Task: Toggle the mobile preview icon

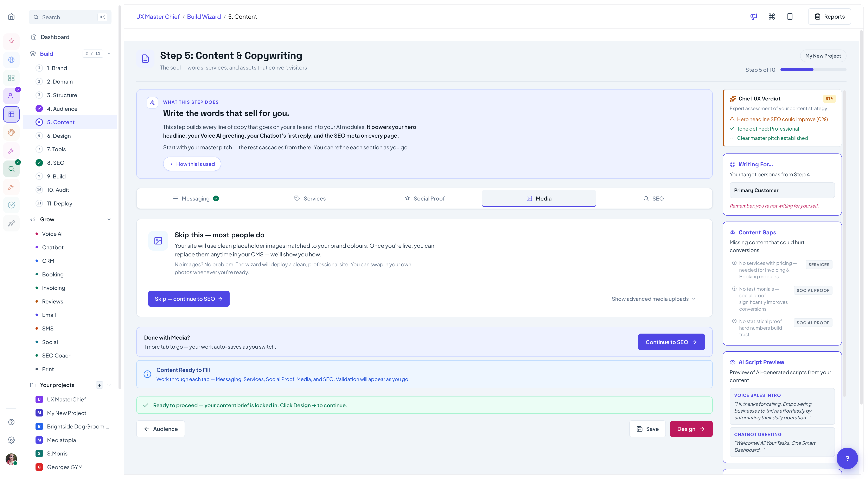Action: click(790, 17)
